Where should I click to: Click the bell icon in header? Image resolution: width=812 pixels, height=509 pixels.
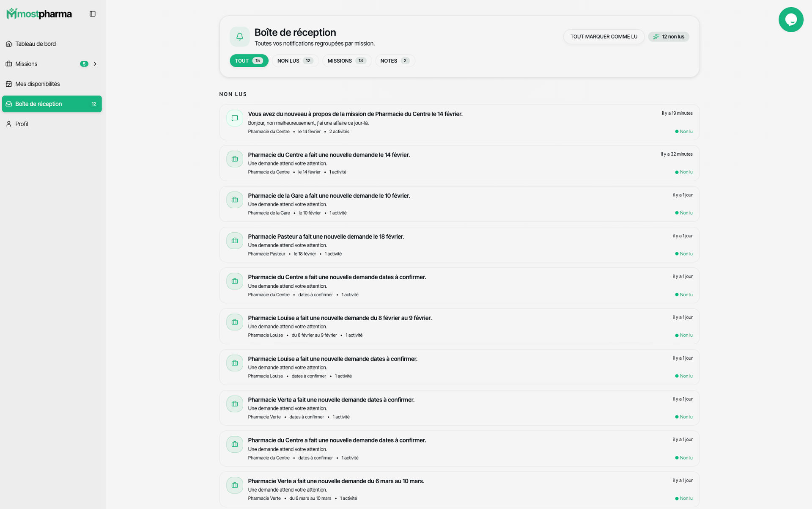pyautogui.click(x=239, y=37)
